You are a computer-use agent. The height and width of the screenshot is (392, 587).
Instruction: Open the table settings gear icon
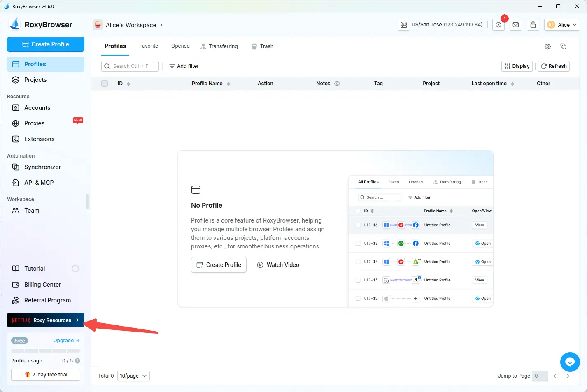(x=548, y=46)
